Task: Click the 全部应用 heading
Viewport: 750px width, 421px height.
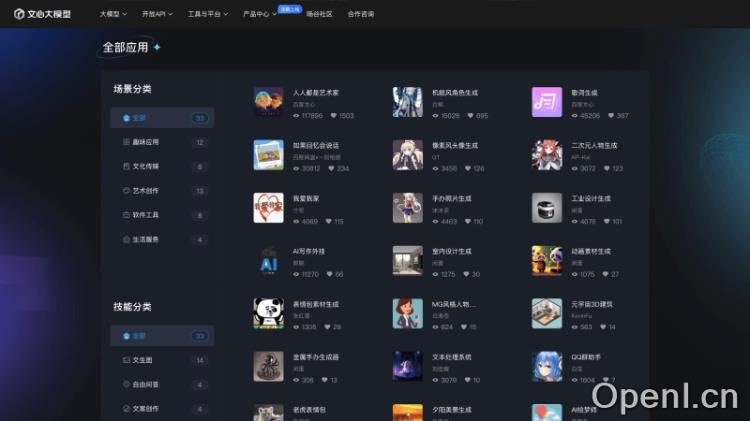Action: click(125, 47)
